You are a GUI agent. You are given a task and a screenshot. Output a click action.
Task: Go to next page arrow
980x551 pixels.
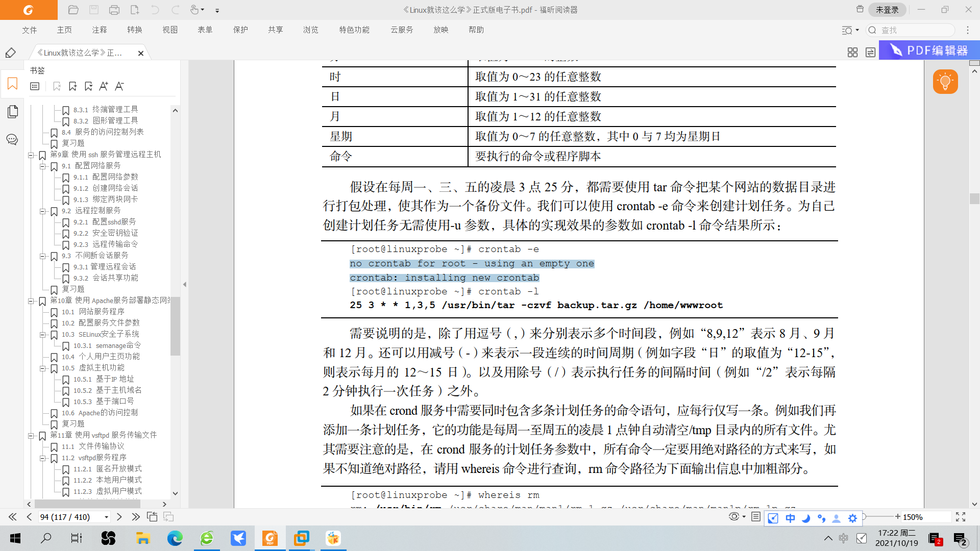click(x=119, y=517)
